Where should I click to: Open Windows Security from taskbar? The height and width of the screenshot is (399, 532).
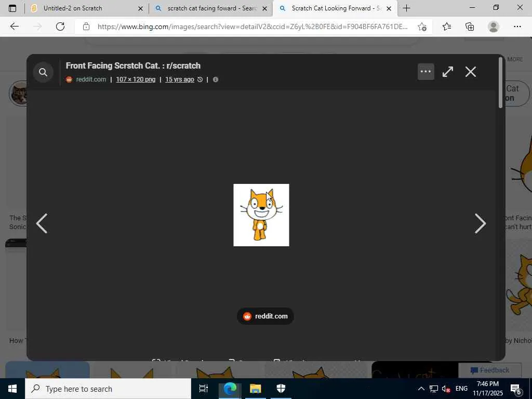click(281, 389)
